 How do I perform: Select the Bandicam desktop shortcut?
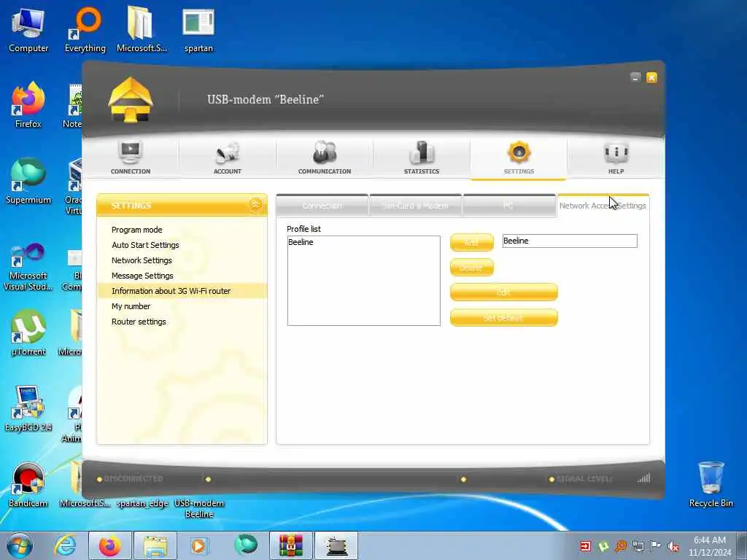28,485
